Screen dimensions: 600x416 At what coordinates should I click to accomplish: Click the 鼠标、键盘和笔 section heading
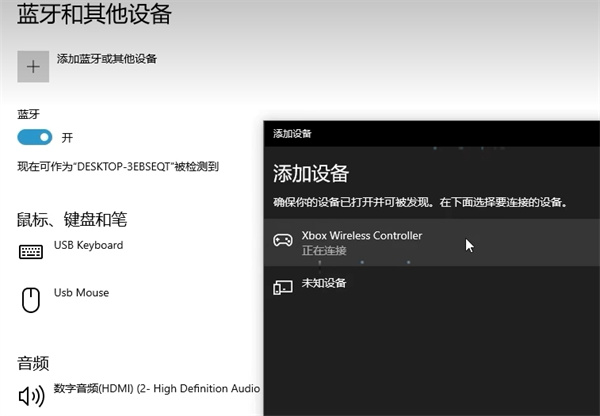pos(72,219)
